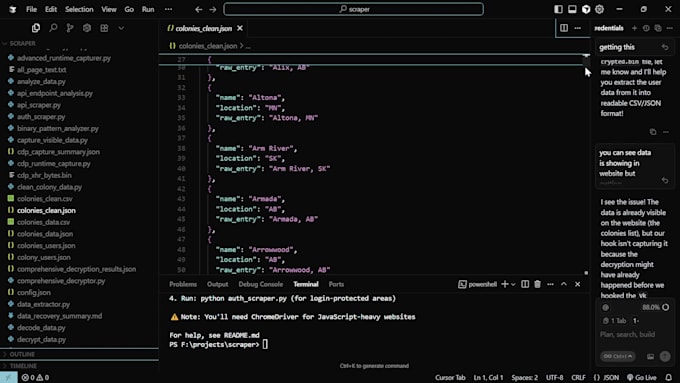
Task: Expand additional sidebar views chevron
Action: click(x=121, y=28)
